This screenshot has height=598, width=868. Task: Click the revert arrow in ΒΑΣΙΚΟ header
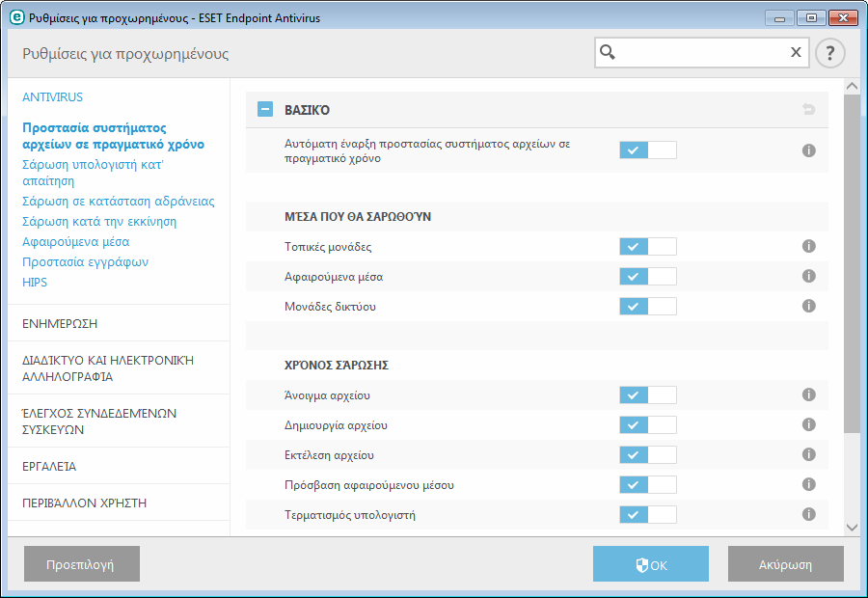point(809,109)
